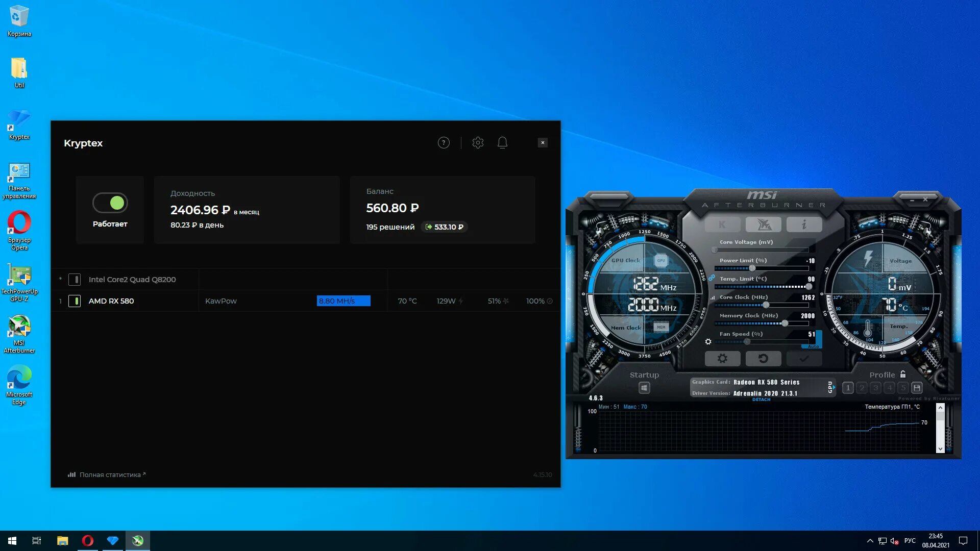Click the Afterburner OC Scanner jet icon
The image size is (980, 551).
pyautogui.click(x=764, y=224)
